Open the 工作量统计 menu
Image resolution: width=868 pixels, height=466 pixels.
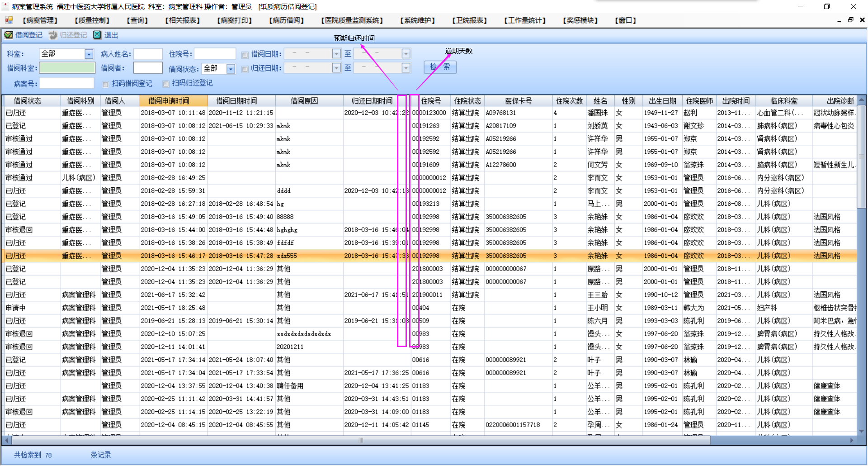pos(525,20)
